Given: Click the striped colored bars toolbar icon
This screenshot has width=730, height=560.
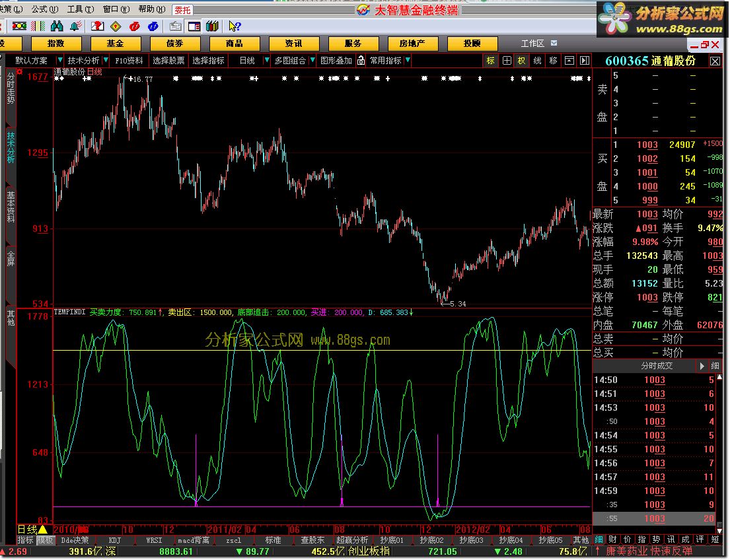Looking at the screenshot, I should pos(38,26).
